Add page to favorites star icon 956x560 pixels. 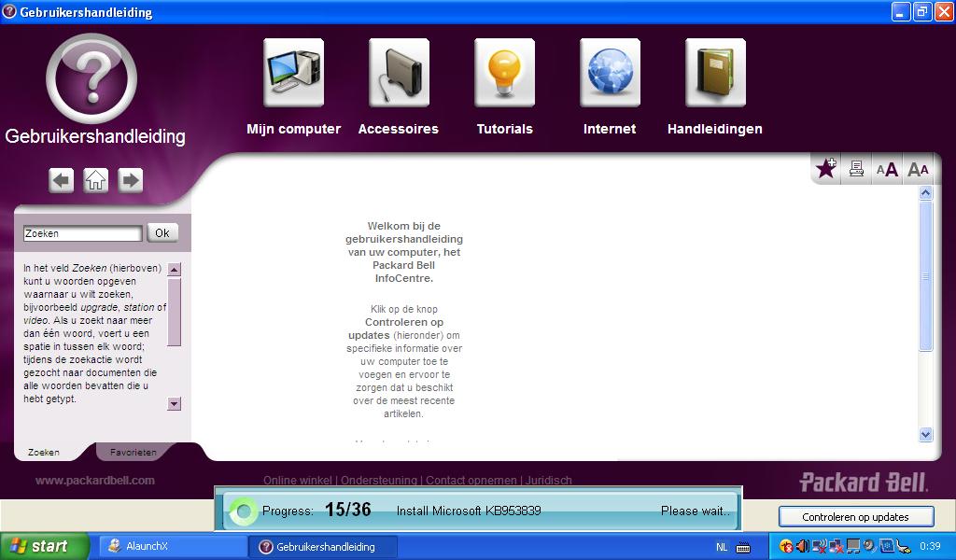coord(826,169)
